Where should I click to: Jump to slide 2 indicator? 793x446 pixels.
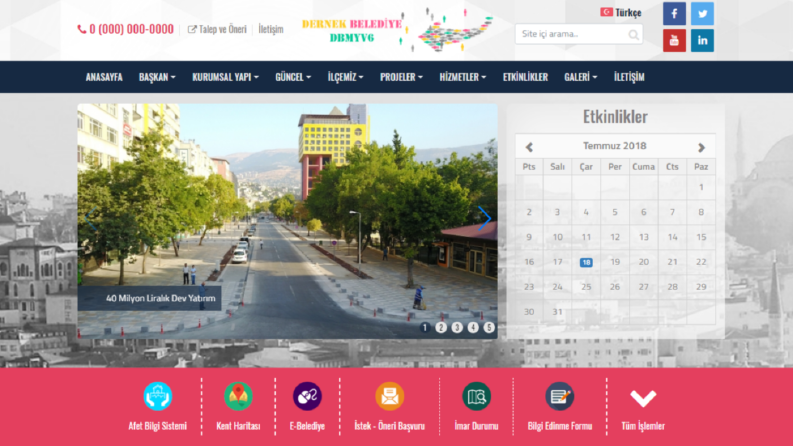(x=441, y=328)
